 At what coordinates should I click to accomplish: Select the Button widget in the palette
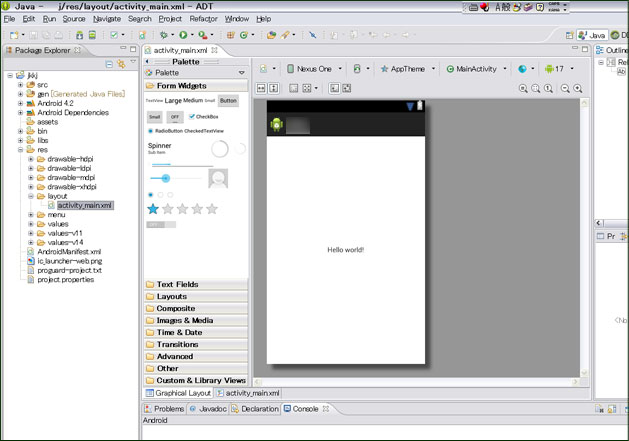229,100
